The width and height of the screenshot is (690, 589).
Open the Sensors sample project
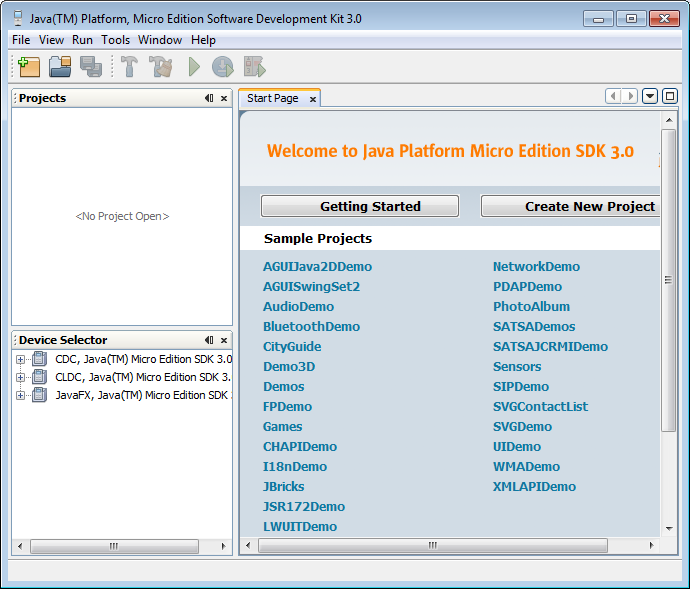[x=517, y=367]
